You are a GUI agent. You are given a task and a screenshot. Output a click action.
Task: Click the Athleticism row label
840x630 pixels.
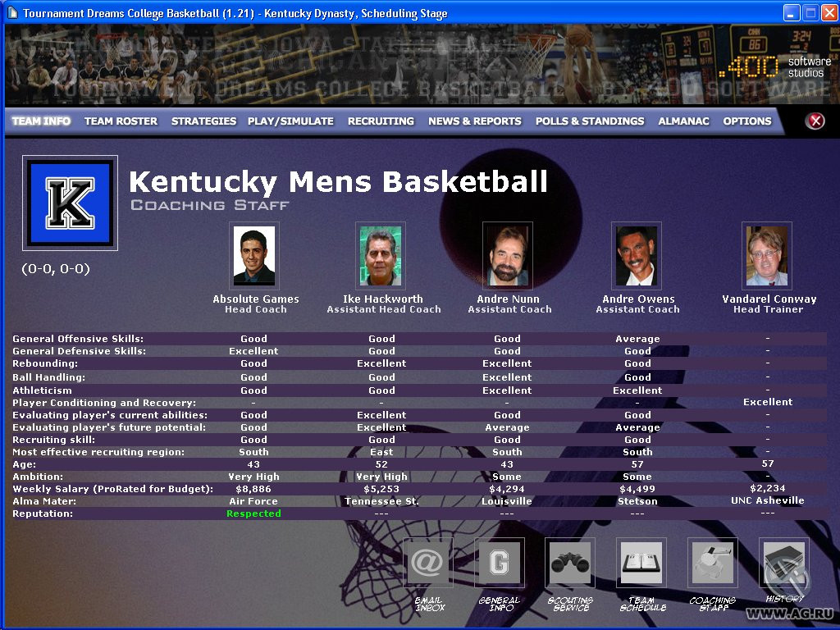point(42,390)
